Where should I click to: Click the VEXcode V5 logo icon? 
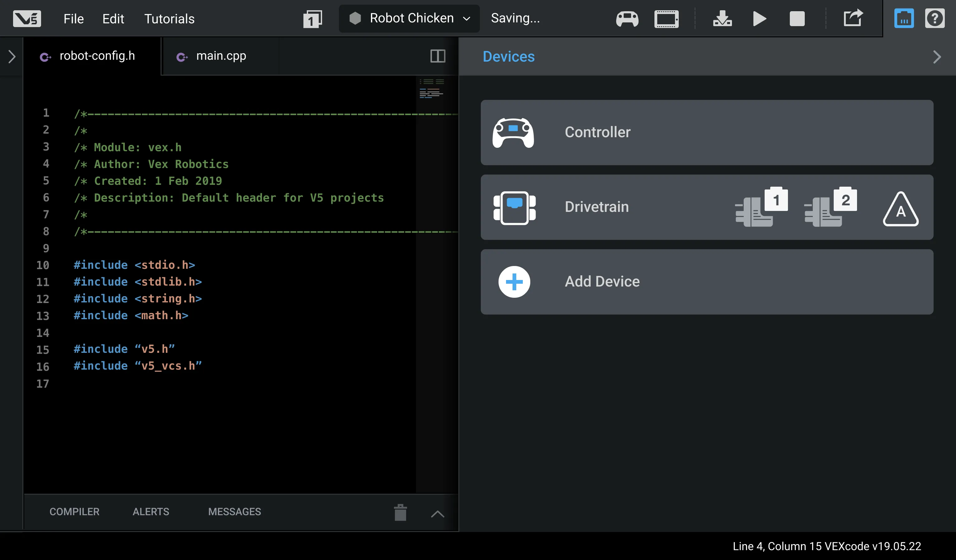[26, 18]
